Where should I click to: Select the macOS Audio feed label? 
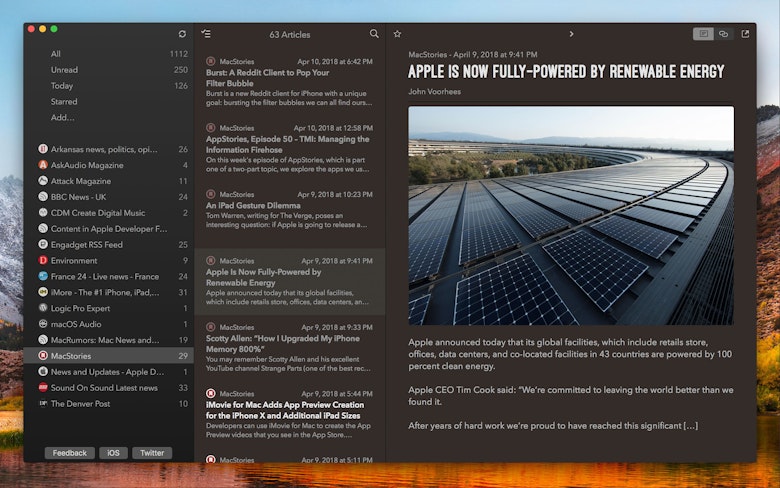[76, 324]
